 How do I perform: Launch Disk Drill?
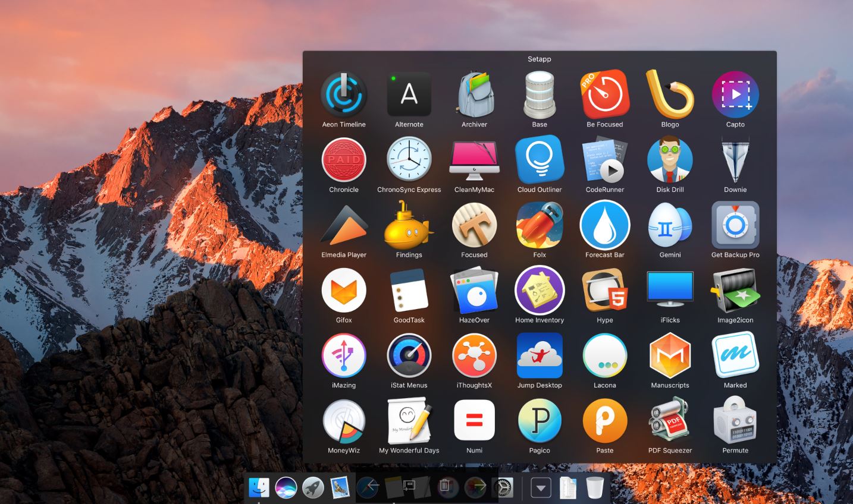[670, 160]
